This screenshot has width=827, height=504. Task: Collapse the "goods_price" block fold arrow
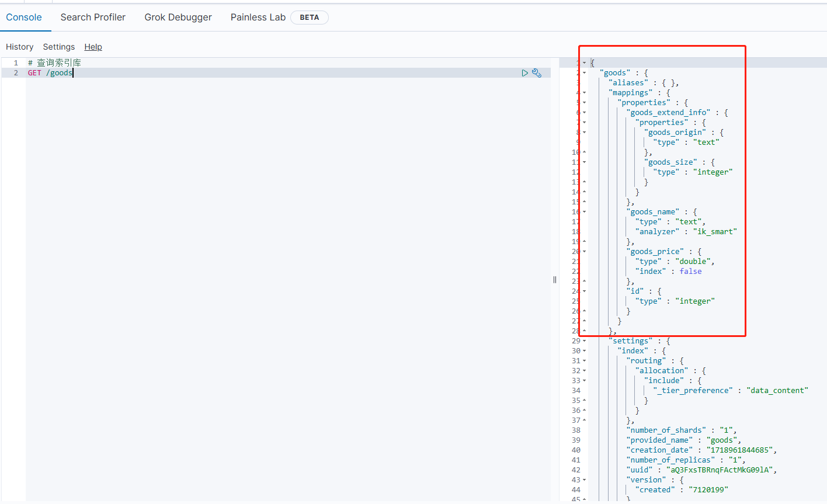point(584,252)
